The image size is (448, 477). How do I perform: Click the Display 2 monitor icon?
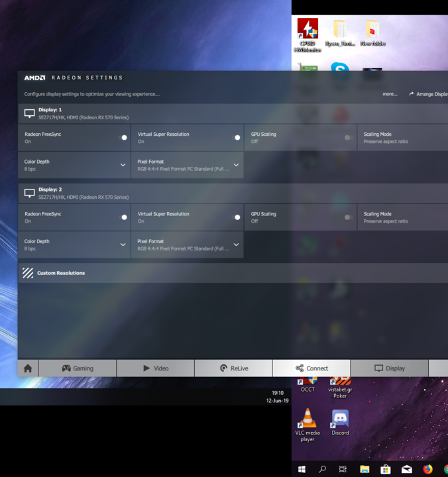[x=30, y=193]
